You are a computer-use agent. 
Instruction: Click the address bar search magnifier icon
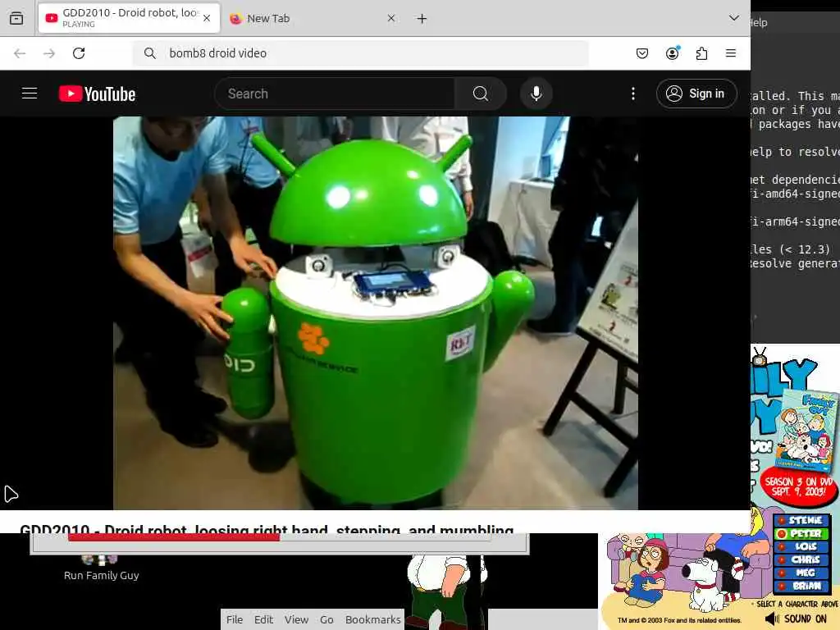tap(150, 53)
